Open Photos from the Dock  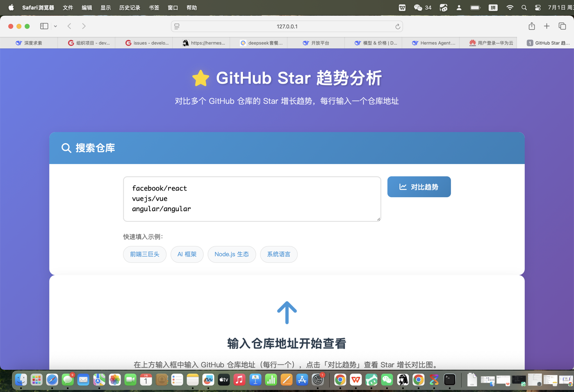tap(115, 380)
